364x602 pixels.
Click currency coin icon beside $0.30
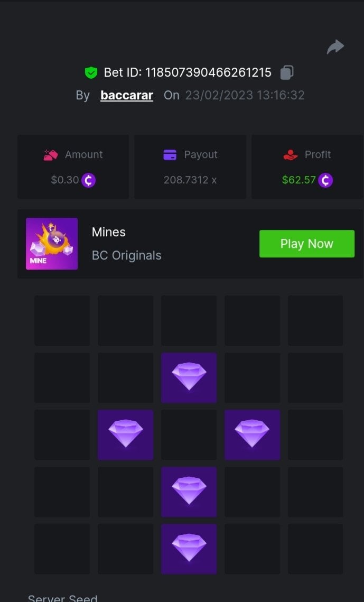(x=89, y=180)
